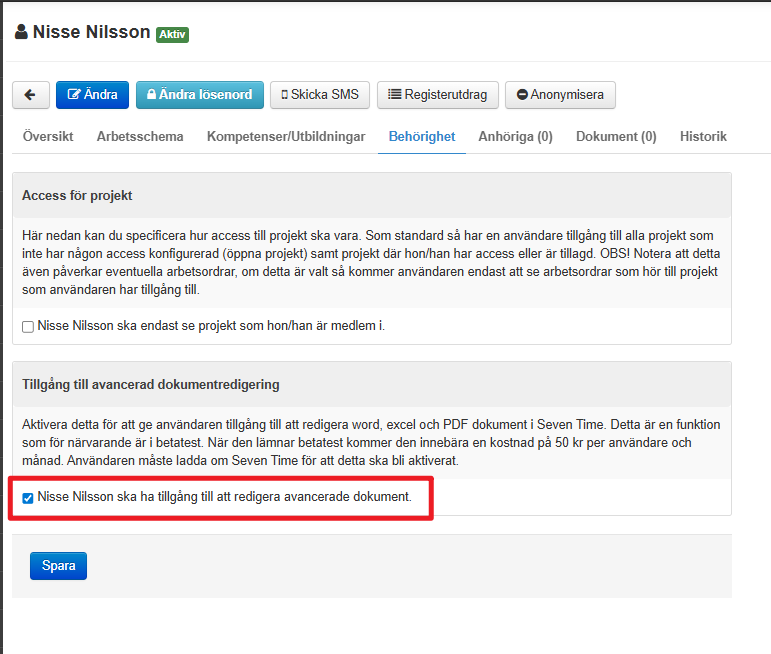Click the Skicka SMS button

coord(320,95)
